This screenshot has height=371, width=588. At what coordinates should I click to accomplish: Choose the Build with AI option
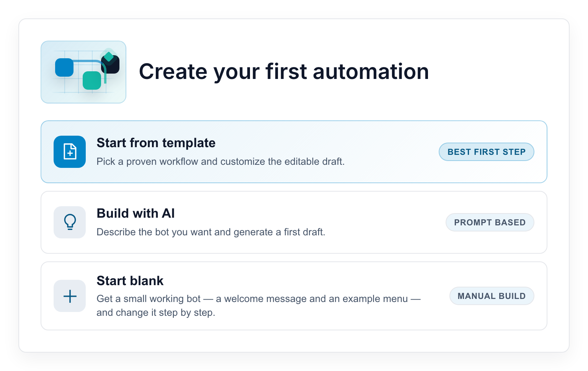(294, 222)
